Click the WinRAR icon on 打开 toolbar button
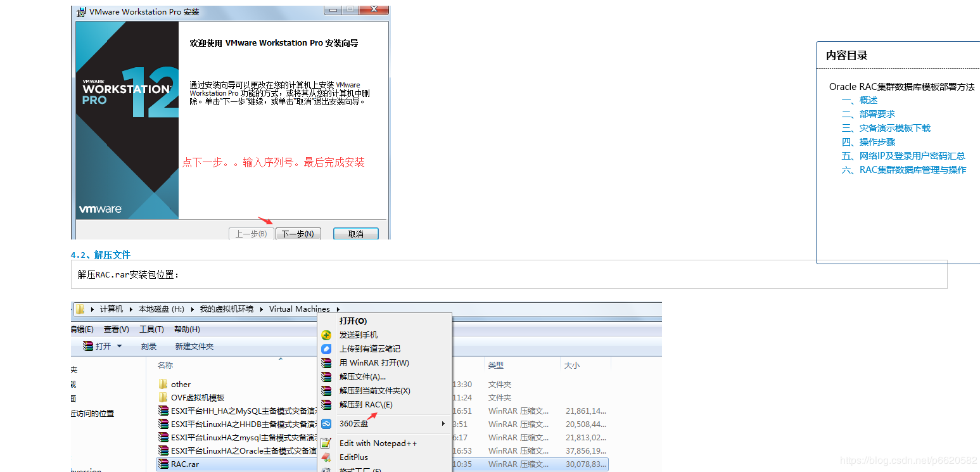The height and width of the screenshot is (472, 980). tap(88, 346)
